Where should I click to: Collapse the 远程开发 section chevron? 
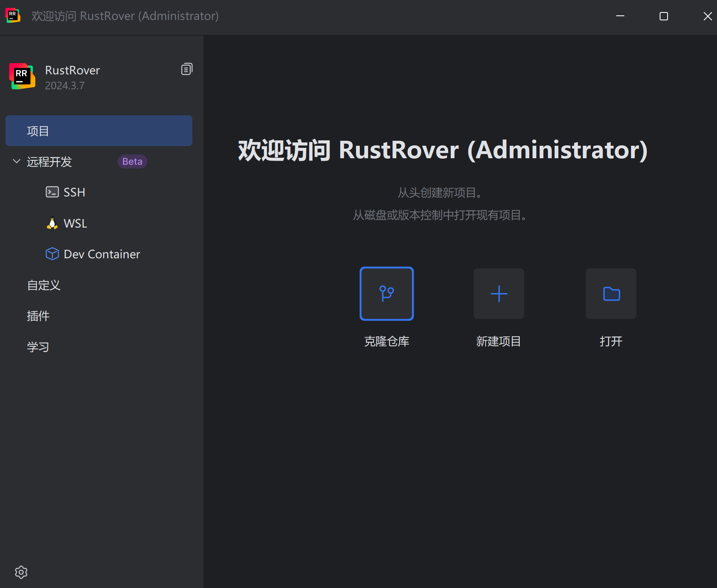17,161
